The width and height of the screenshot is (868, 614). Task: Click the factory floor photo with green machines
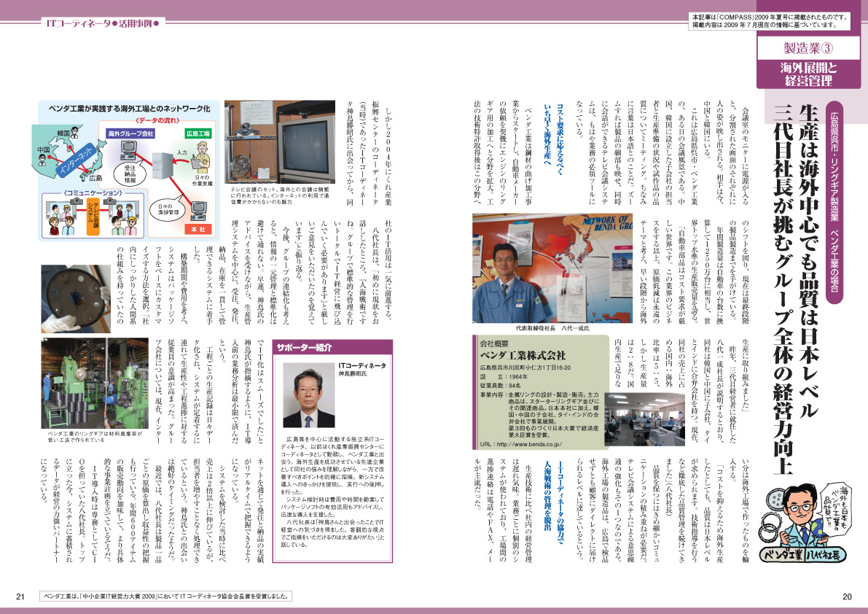point(95,383)
